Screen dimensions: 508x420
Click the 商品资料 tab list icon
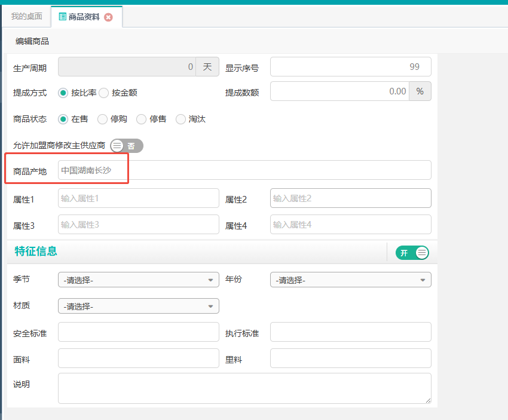point(63,17)
